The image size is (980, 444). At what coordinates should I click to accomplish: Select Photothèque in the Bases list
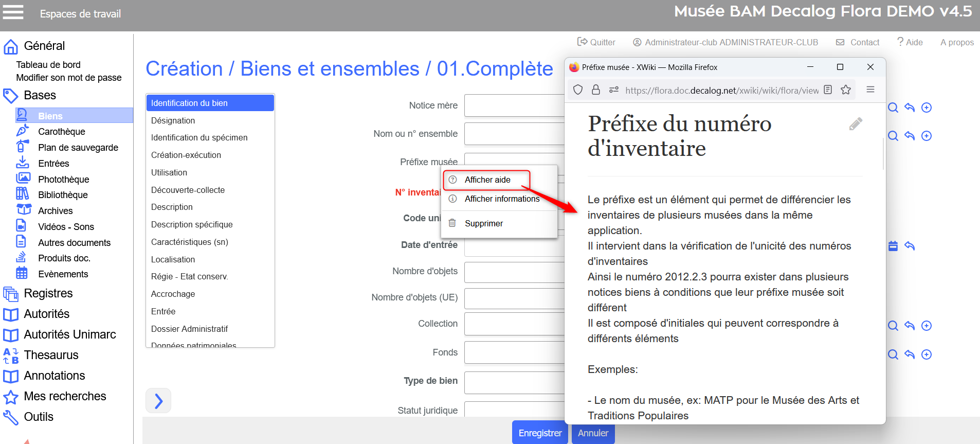pyautogui.click(x=63, y=179)
